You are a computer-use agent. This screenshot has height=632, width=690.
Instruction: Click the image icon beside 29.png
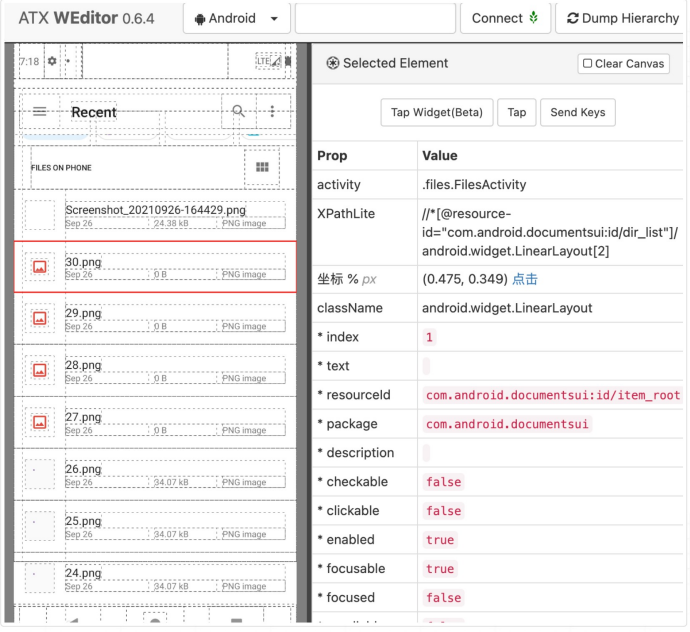tap(40, 318)
